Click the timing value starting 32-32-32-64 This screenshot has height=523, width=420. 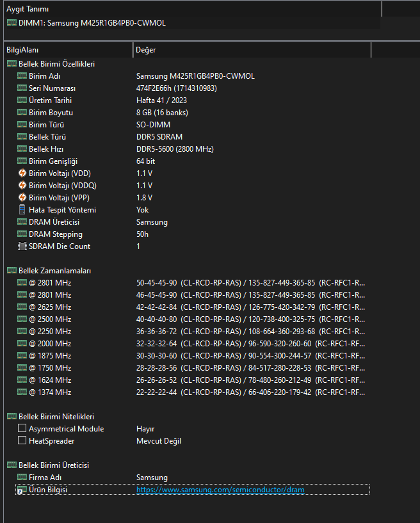(x=250, y=344)
